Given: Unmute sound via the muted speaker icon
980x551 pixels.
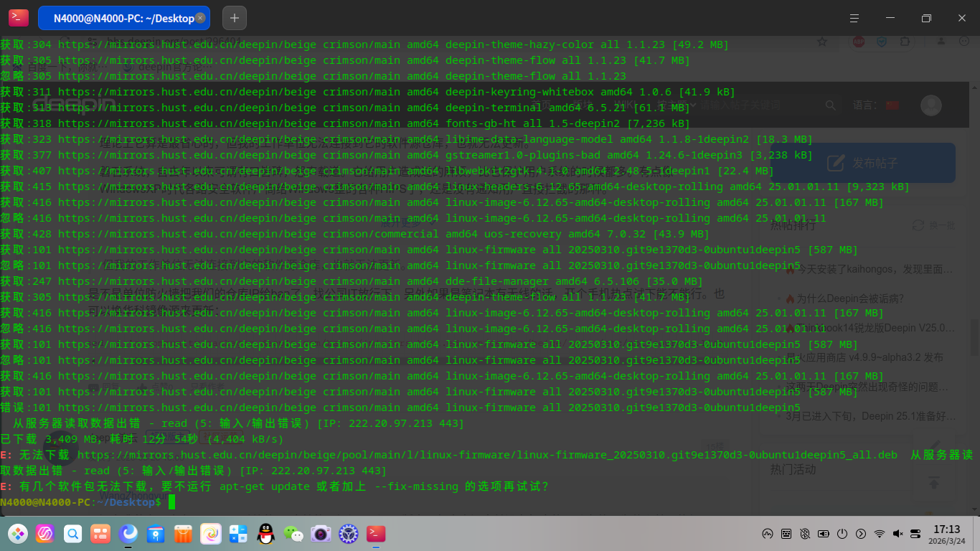Looking at the screenshot, I should click(898, 534).
